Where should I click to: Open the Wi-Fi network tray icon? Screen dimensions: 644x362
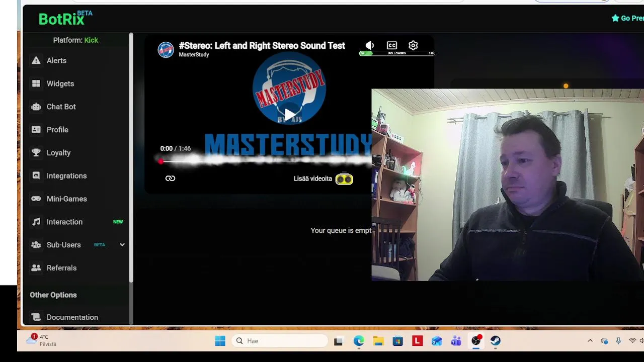[x=632, y=341]
